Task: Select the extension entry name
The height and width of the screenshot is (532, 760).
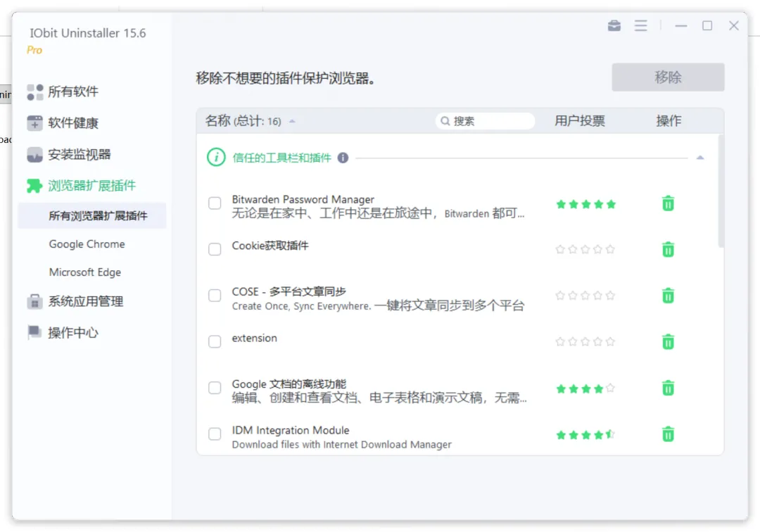Action: (255, 338)
